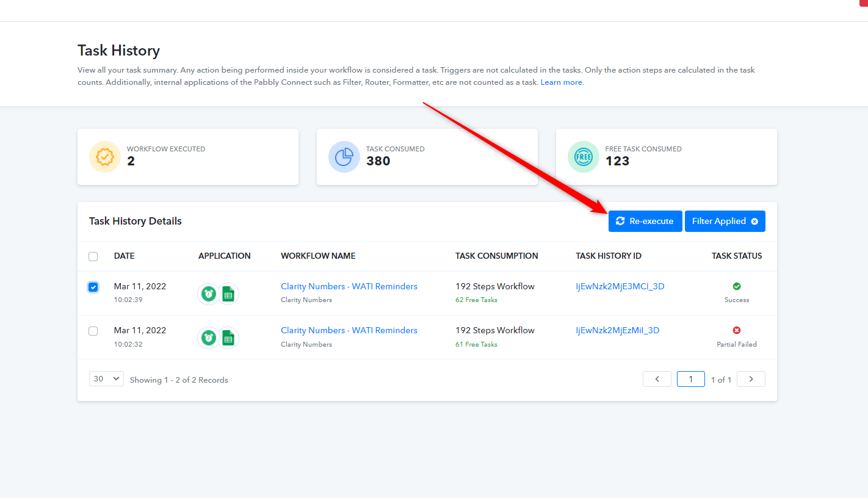The width and height of the screenshot is (868, 498).
Task: Click the TASK STATUS column header
Action: 737,256
